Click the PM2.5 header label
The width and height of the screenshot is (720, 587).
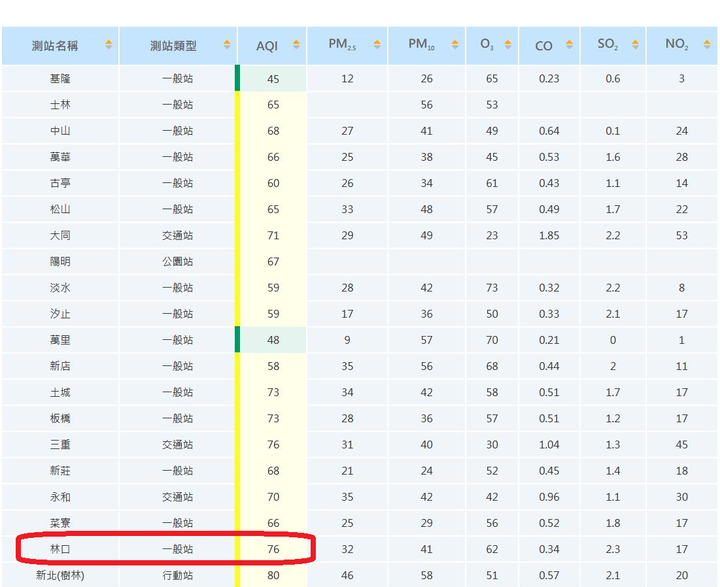tap(342, 45)
